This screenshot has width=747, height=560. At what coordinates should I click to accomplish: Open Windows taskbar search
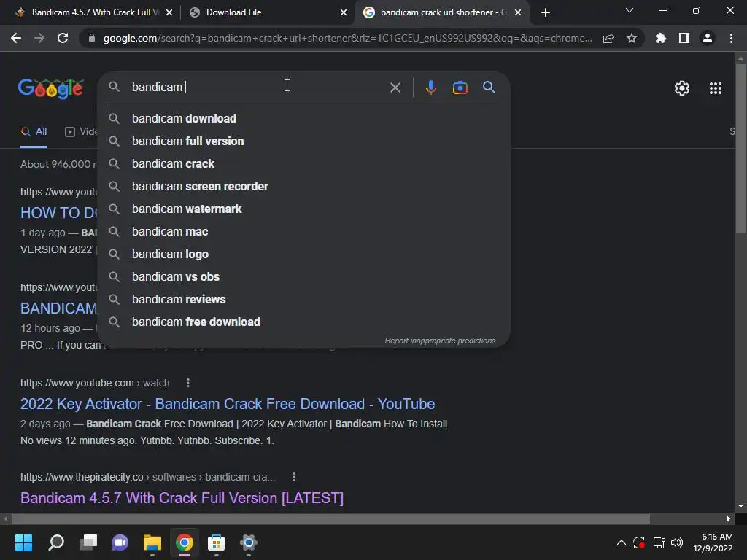point(56,542)
